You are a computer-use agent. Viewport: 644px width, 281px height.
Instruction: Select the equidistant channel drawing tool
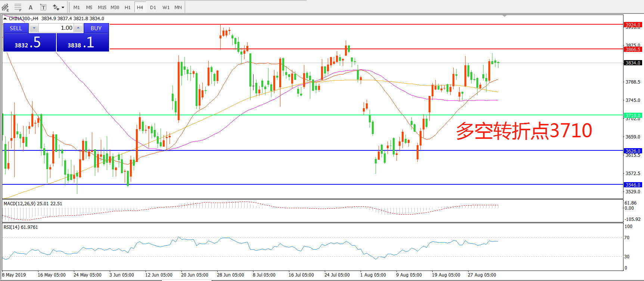coord(5,7)
